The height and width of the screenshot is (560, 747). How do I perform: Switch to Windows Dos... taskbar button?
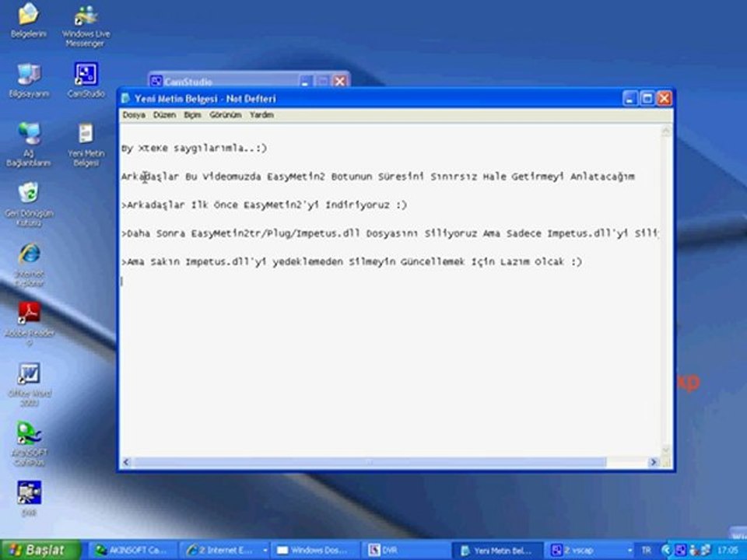315,551
